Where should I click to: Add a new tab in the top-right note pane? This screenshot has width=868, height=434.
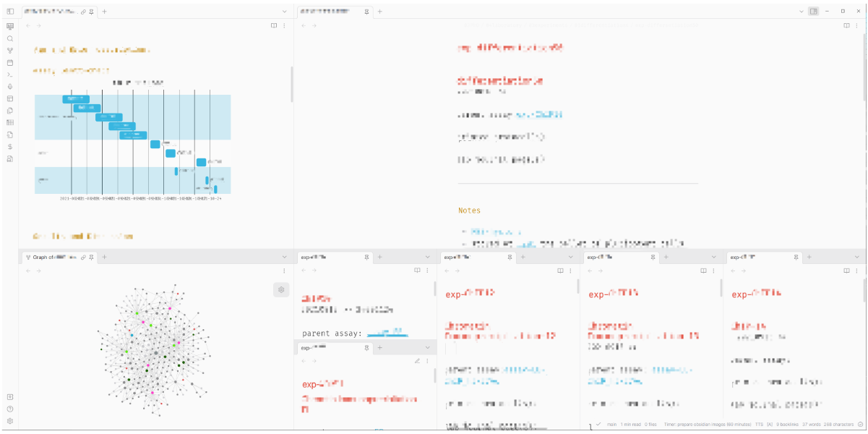click(x=379, y=12)
